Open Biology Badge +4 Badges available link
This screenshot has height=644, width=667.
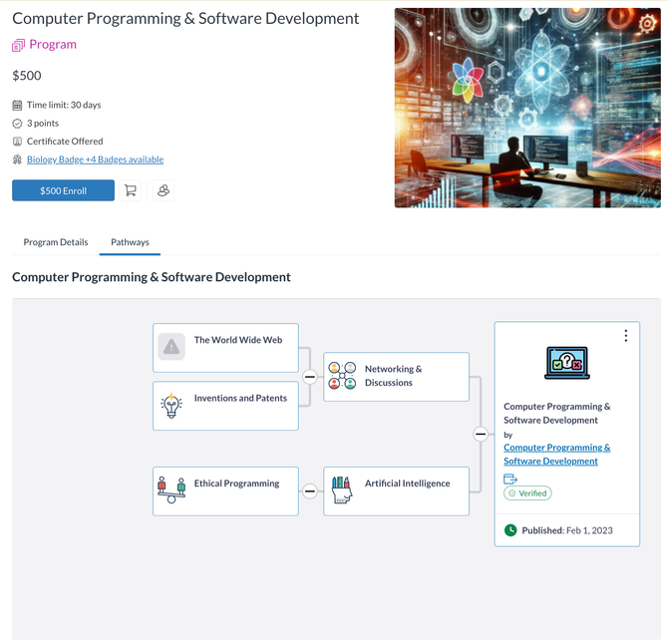click(x=95, y=160)
